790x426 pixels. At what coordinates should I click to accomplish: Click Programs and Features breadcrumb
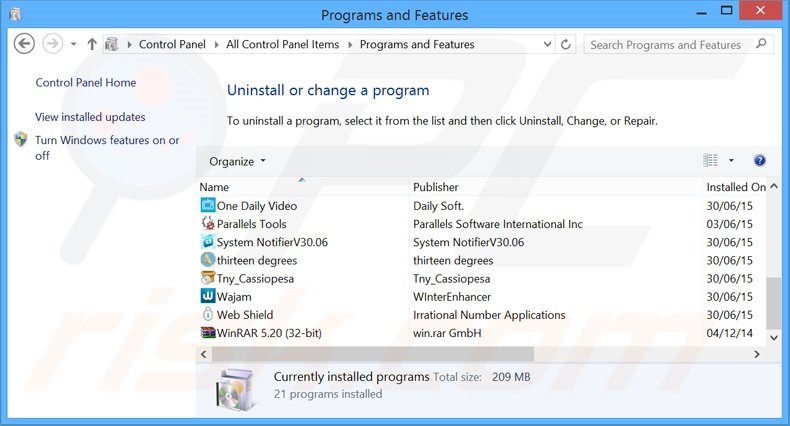click(417, 44)
